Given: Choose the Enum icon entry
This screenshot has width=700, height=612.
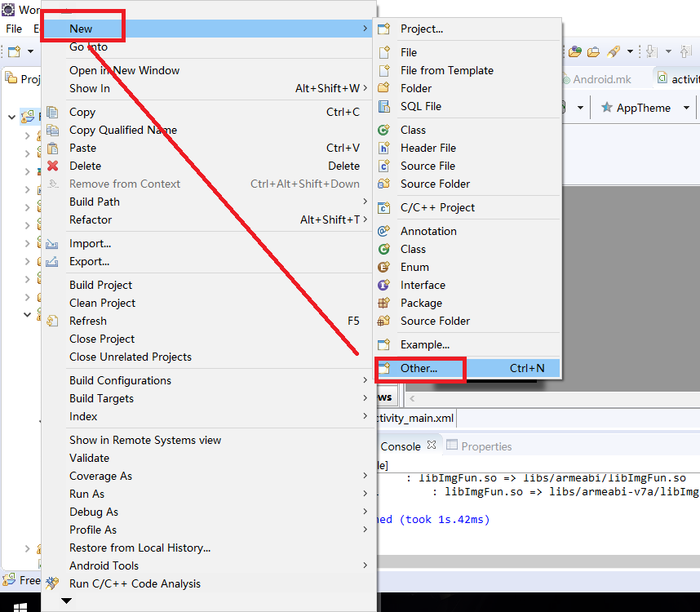Looking at the screenshot, I should [x=467, y=267].
